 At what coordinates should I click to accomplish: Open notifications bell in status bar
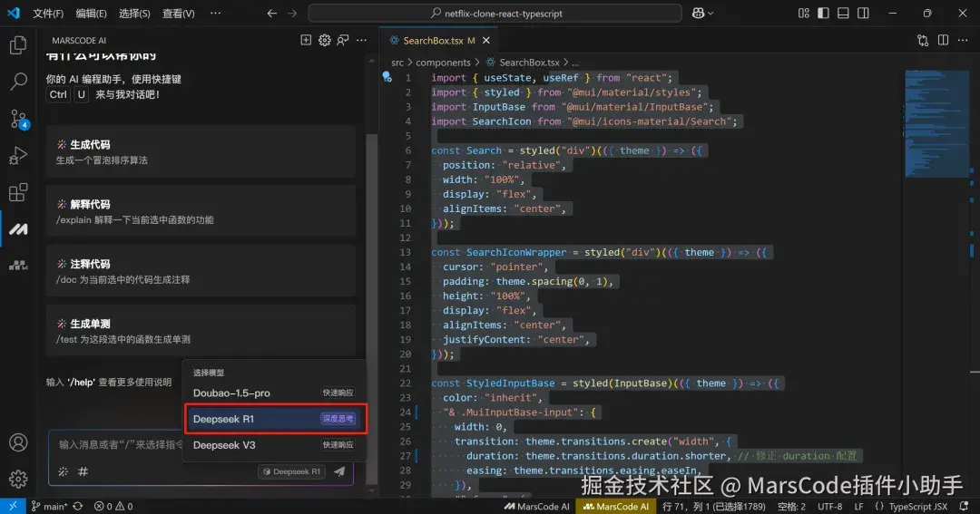pos(964,507)
